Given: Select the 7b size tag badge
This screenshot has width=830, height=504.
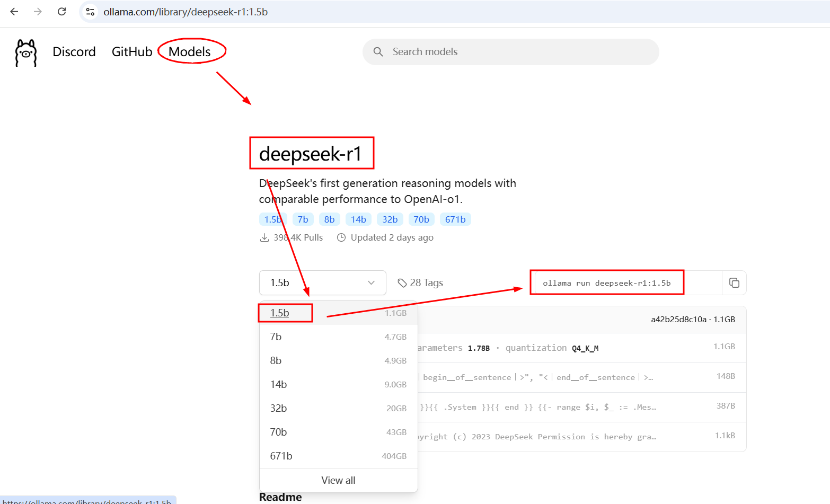Looking at the screenshot, I should [x=303, y=219].
